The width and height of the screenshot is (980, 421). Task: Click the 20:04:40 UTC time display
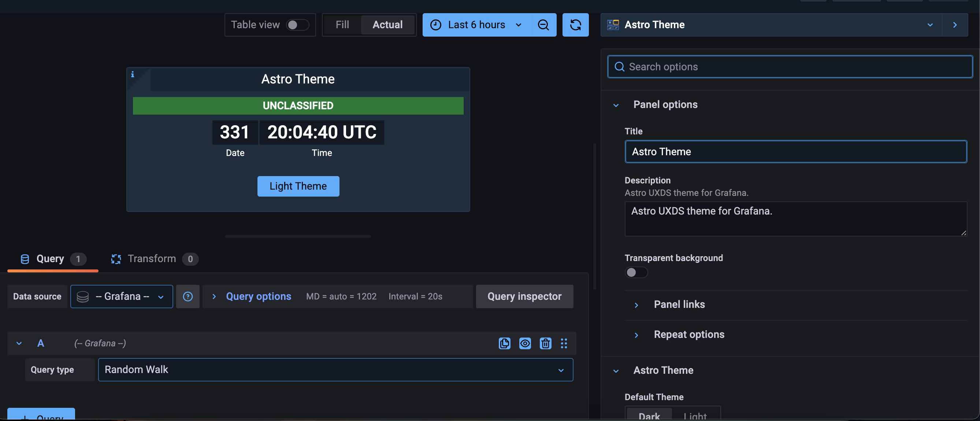pos(322,132)
